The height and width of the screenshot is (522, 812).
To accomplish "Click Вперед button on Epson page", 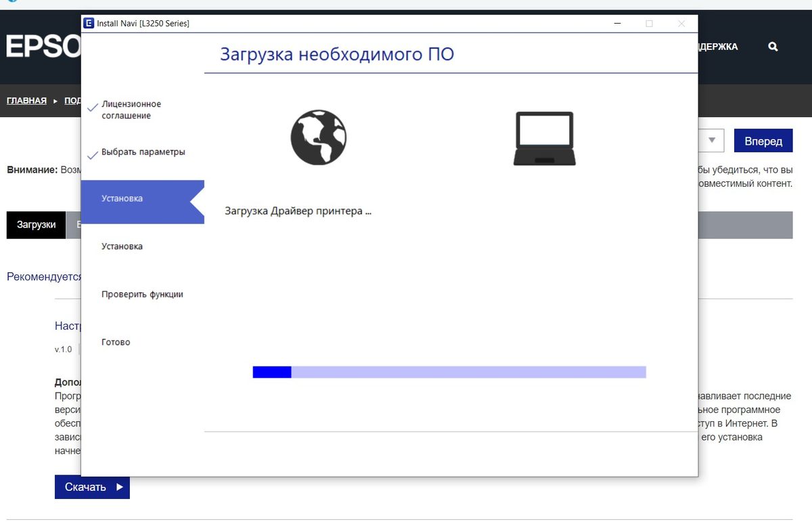I will [x=763, y=141].
